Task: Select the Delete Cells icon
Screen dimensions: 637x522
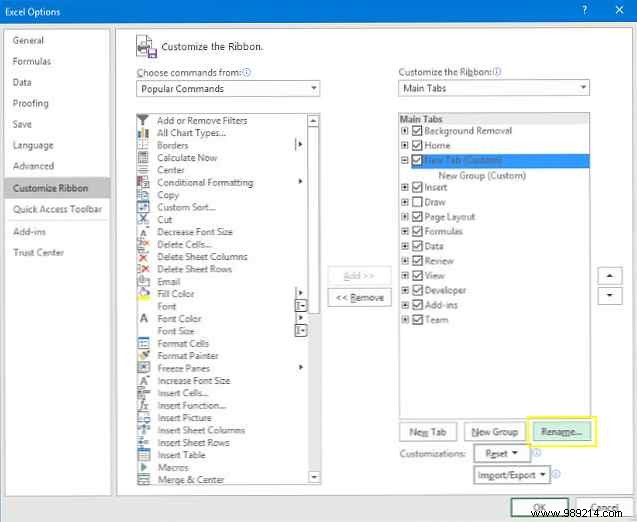Action: click(x=143, y=244)
